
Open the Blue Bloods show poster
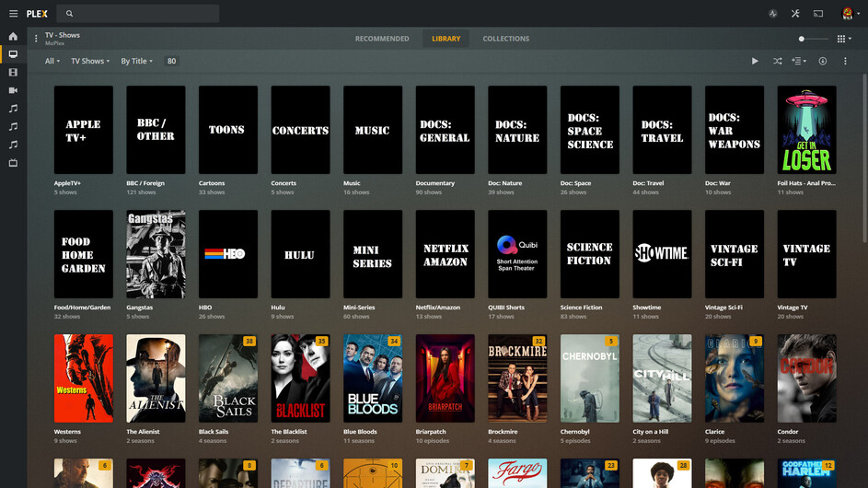click(373, 378)
